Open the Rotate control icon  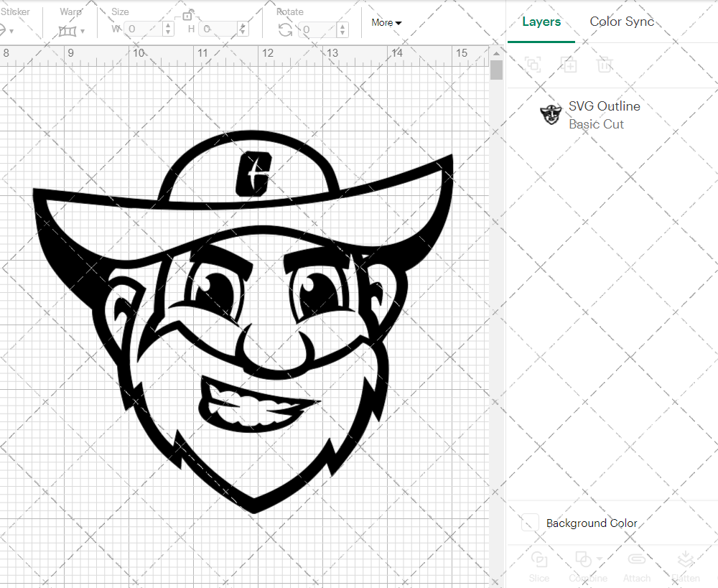(286, 31)
